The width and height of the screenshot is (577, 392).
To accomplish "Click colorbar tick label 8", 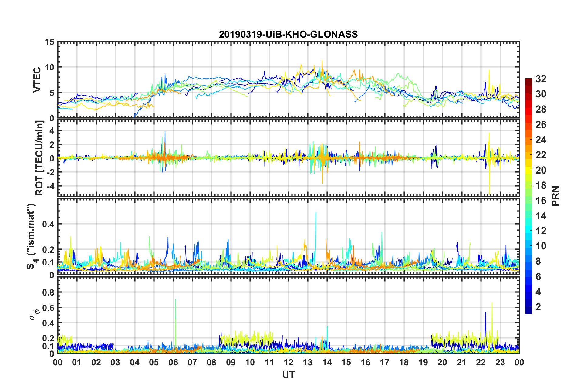I will [x=538, y=261].
